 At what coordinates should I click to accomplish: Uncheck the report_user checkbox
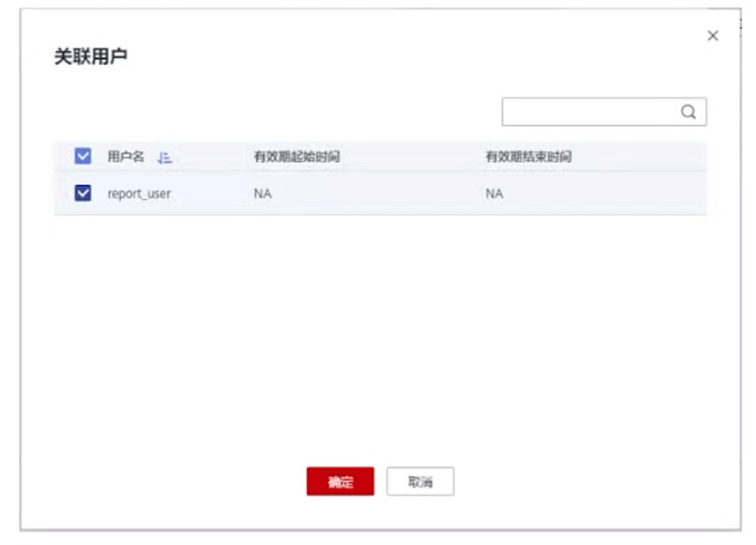pos(83,193)
